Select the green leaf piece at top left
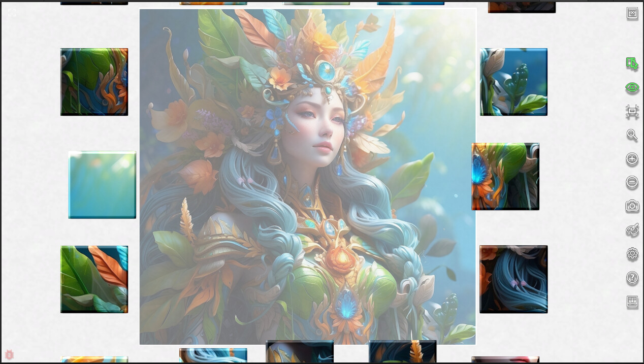The image size is (644, 364). 94,81
